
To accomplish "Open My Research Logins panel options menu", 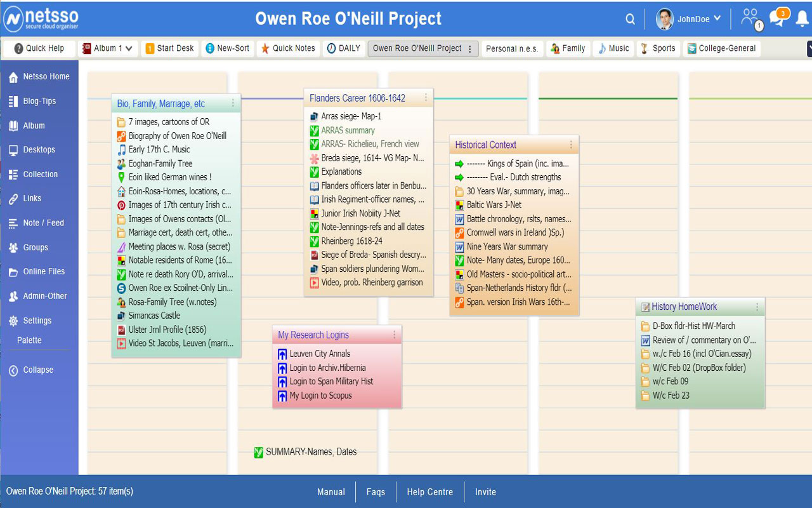I will 394,335.
